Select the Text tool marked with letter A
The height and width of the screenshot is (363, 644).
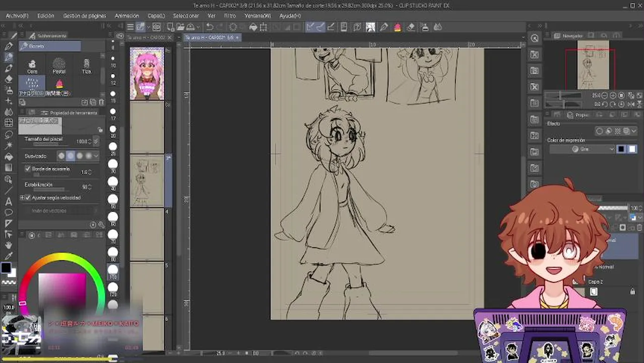[9, 202]
